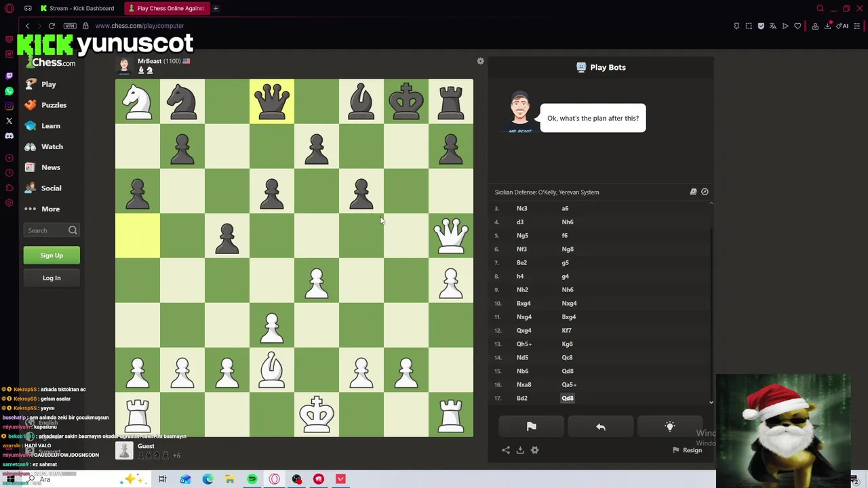Image resolution: width=868 pixels, height=488 pixels.
Task: Open board settings gear above the board
Action: [x=480, y=61]
